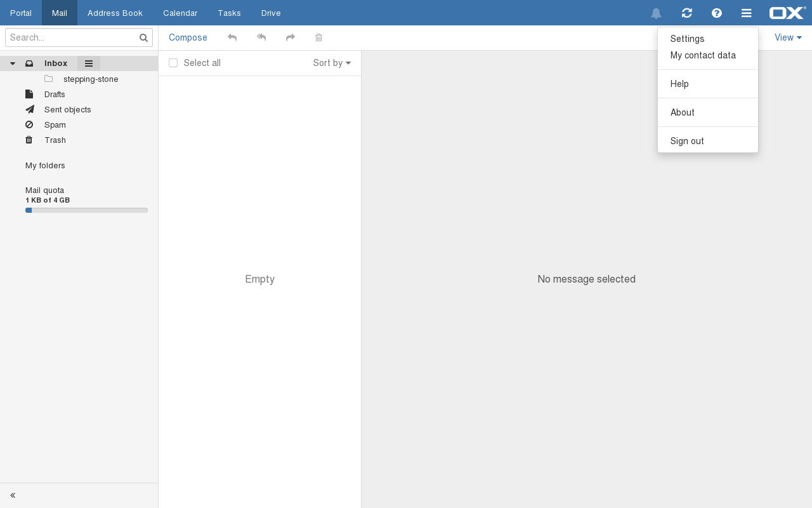This screenshot has width=812, height=508.
Task: Choose Settings from the menu
Action: [x=687, y=39]
